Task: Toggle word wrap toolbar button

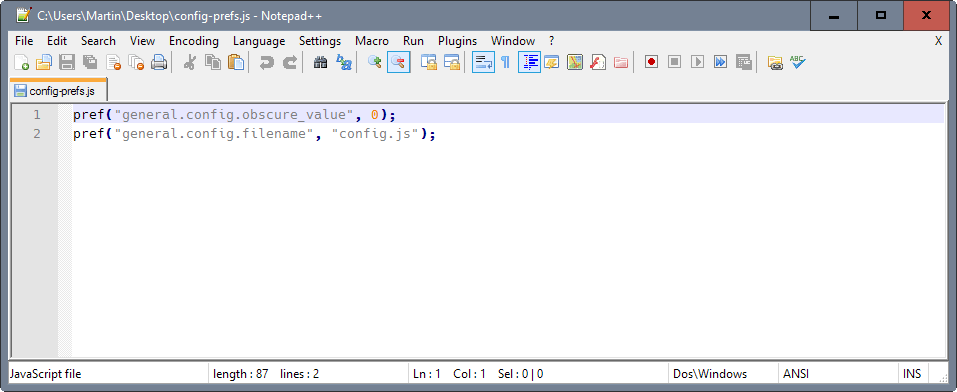Action: pyautogui.click(x=484, y=62)
